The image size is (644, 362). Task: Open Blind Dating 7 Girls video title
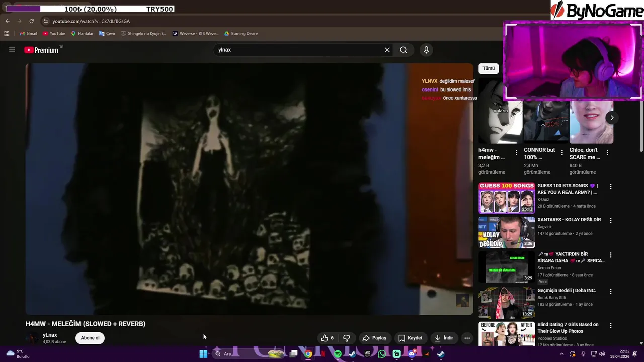[x=568, y=328]
